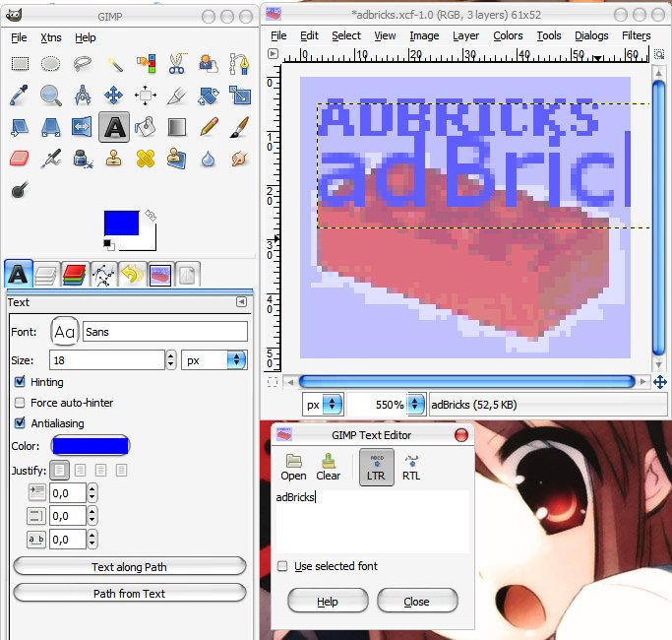
Task: Enable Force auto-hinter checkbox
Action: (20, 403)
